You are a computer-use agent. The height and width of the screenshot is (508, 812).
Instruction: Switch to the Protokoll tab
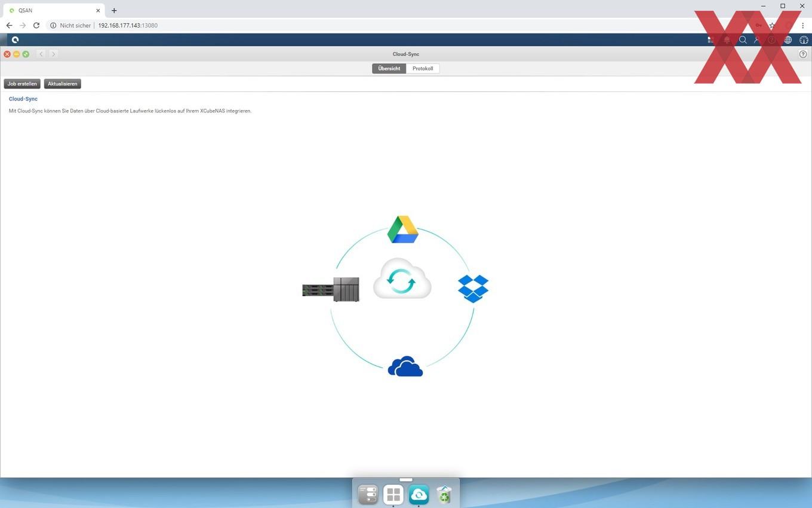click(x=423, y=69)
